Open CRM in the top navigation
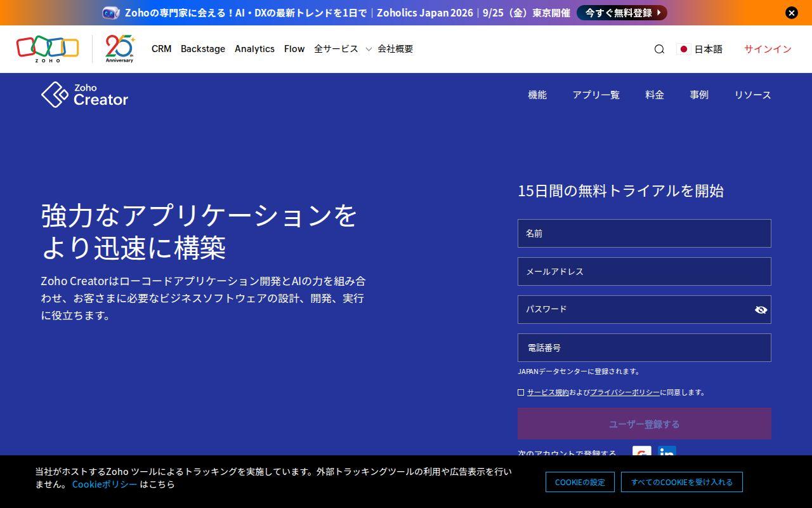Image resolution: width=812 pixels, height=508 pixels. 161,49
